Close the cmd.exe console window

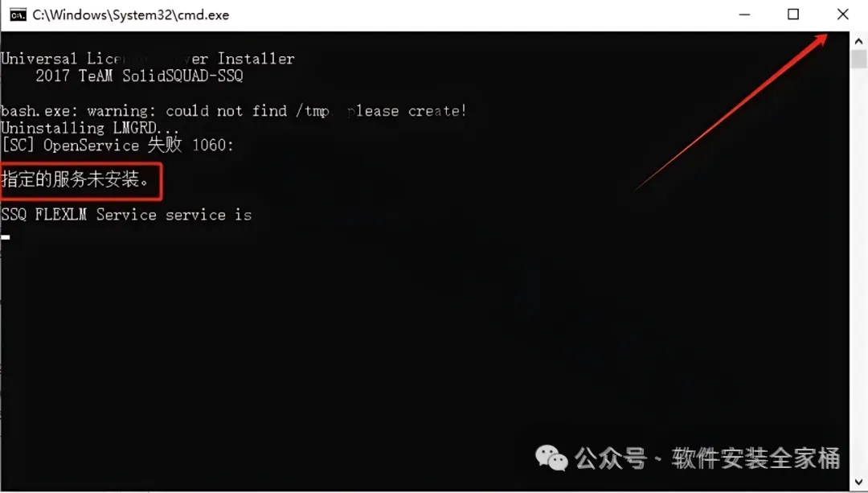coord(842,14)
